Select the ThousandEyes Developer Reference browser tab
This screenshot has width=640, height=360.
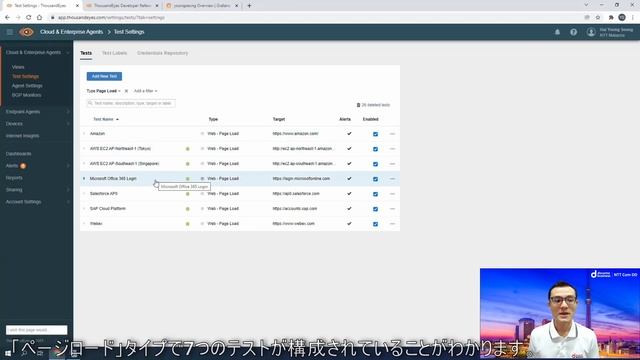pyautogui.click(x=122, y=6)
